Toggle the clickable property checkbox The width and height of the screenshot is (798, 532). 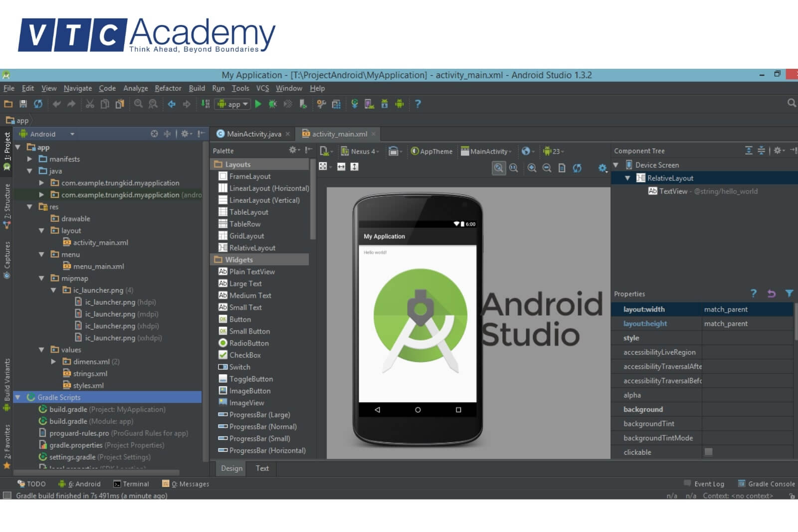point(708,452)
